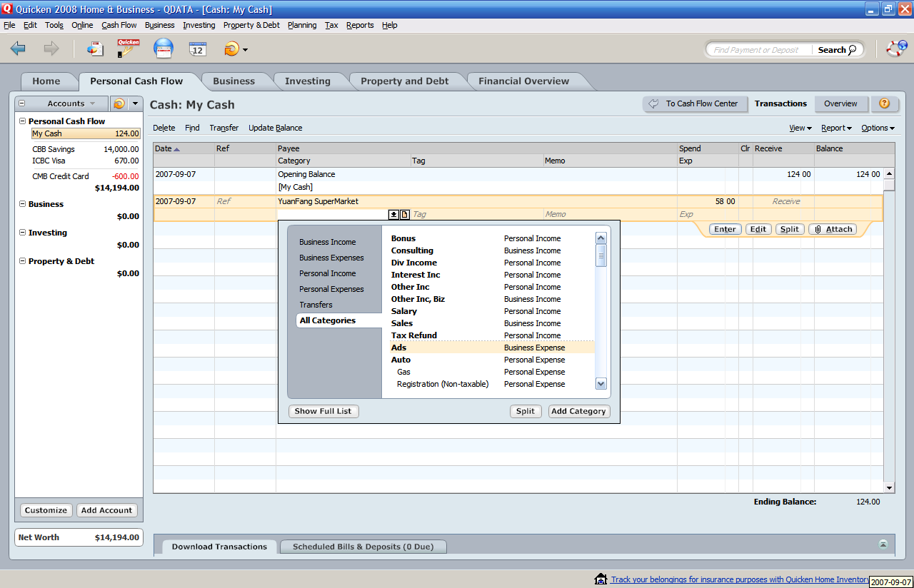Click Update Balance in register toolbar

tap(276, 128)
